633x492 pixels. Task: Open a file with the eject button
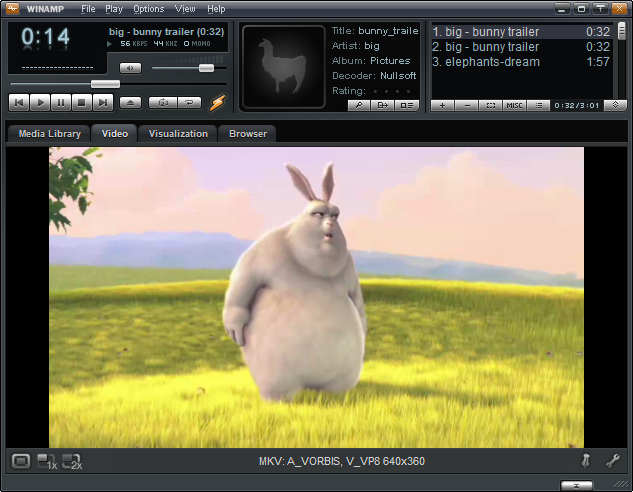(130, 103)
